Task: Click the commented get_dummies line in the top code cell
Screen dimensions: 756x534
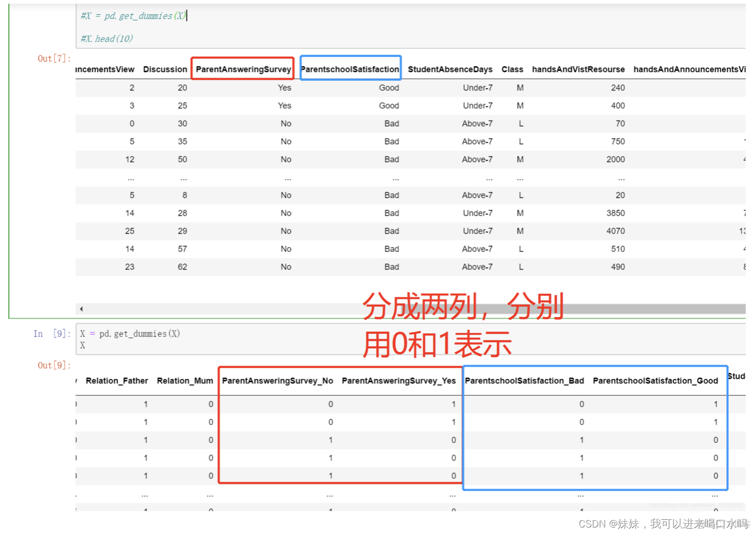Action: click(133, 16)
